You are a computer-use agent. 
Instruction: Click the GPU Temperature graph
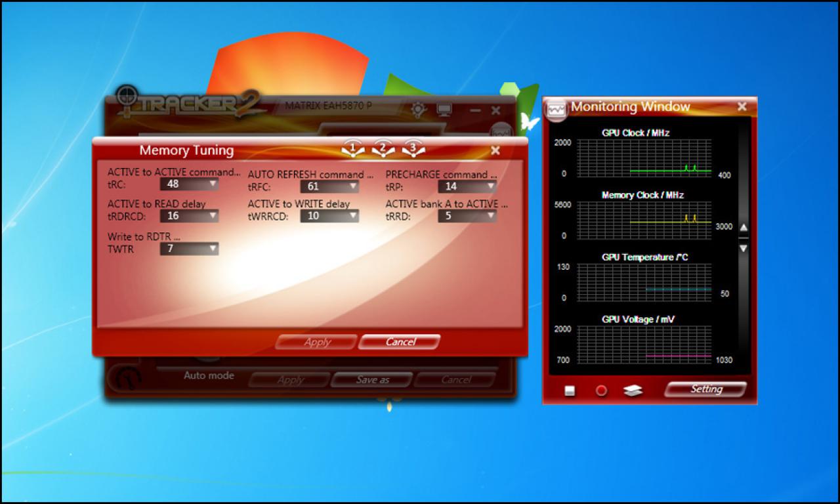coord(644,283)
